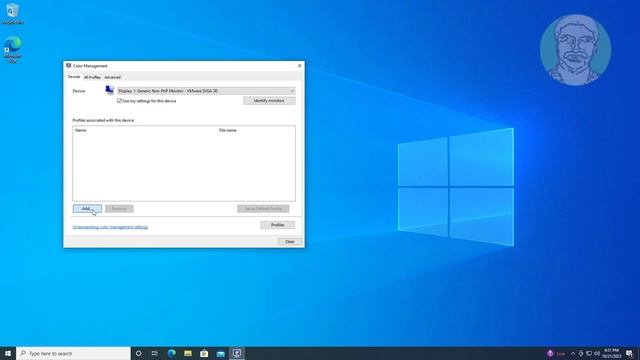Click the Close button at the dialog bottom
The image size is (640, 360).
coord(290,242)
